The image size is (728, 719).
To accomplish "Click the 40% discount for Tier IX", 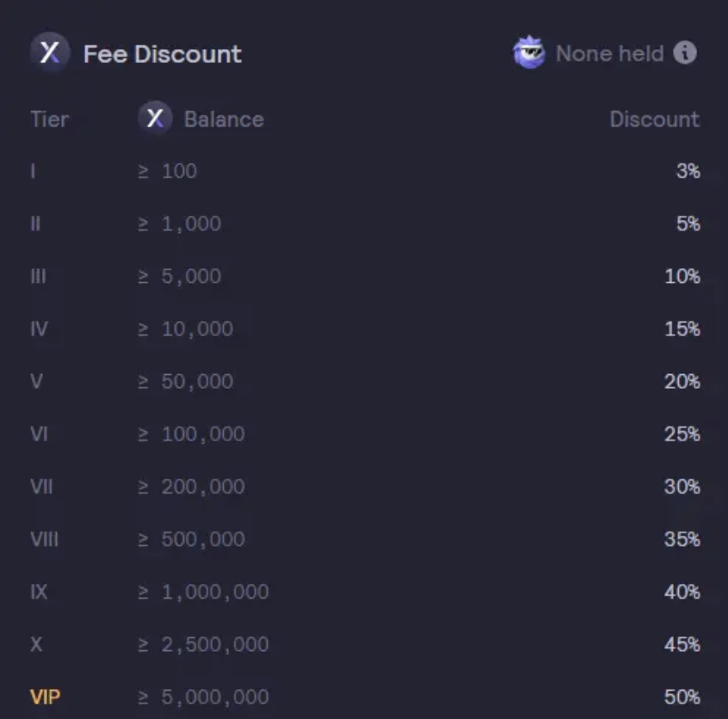I will pos(682,592).
